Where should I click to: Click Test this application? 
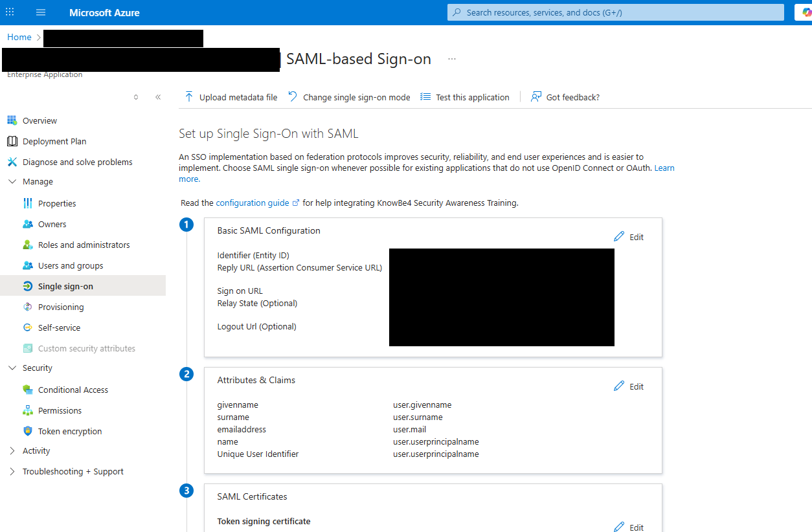[465, 97]
